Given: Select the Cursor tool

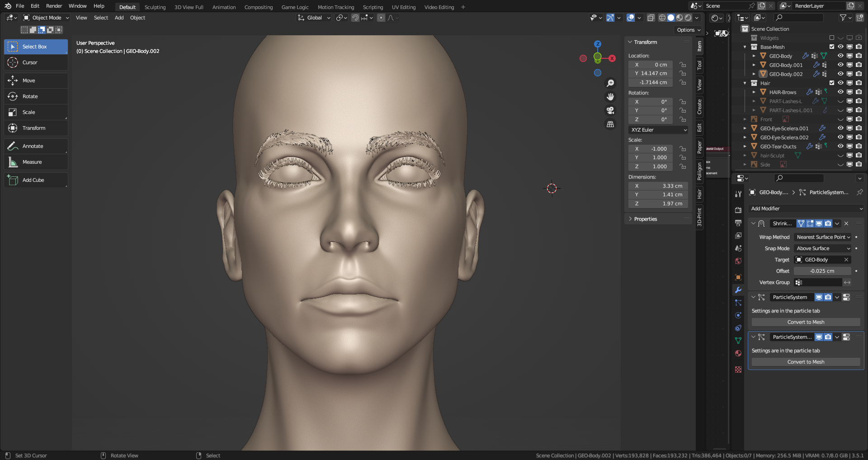Looking at the screenshot, I should 36,62.
